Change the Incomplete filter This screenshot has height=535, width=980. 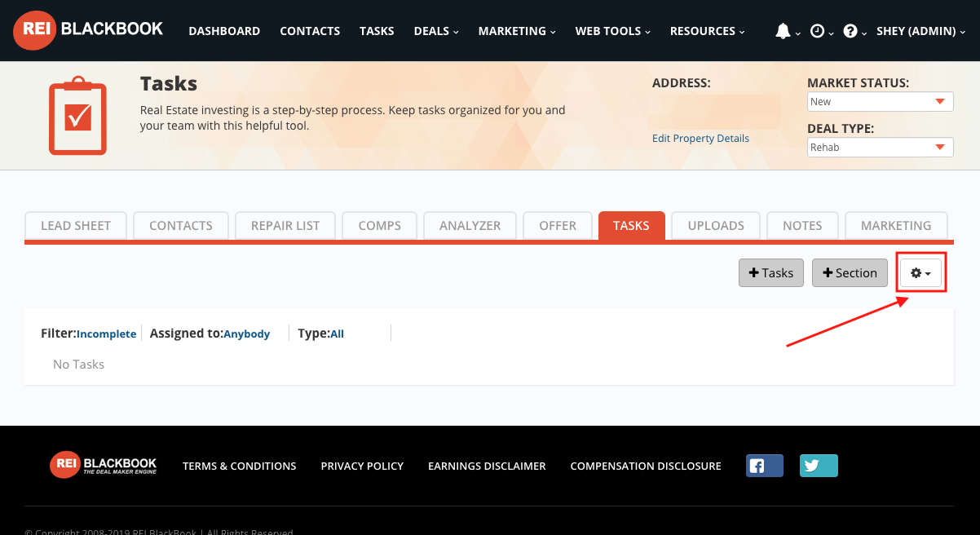106,334
